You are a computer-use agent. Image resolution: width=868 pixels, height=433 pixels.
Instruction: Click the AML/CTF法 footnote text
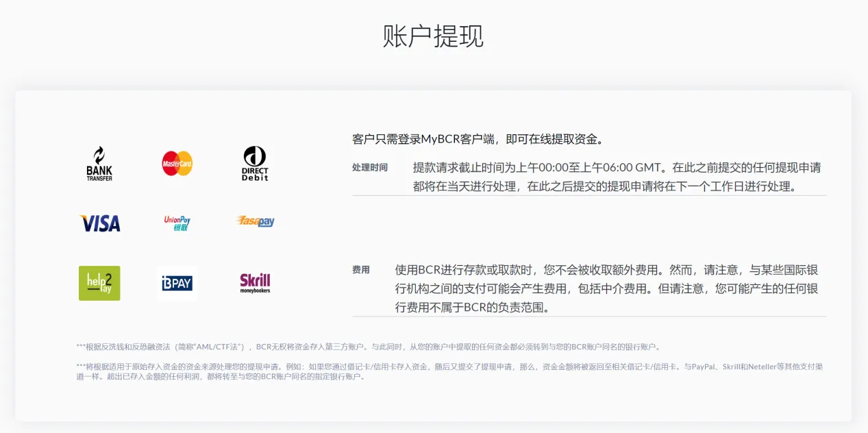pyautogui.click(x=369, y=347)
